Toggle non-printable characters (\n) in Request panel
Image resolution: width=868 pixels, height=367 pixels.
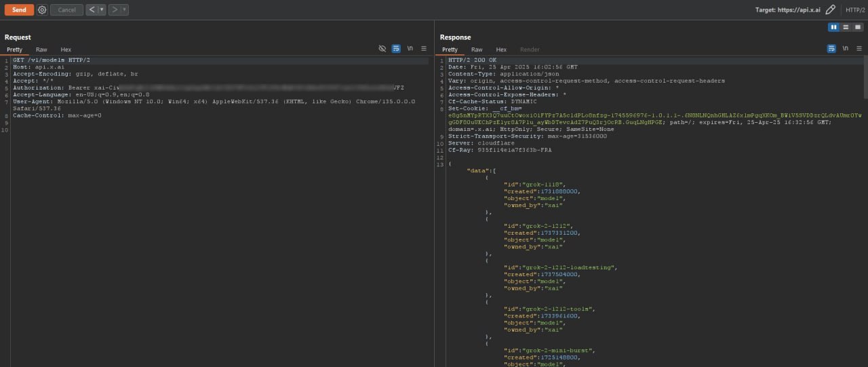click(x=410, y=49)
